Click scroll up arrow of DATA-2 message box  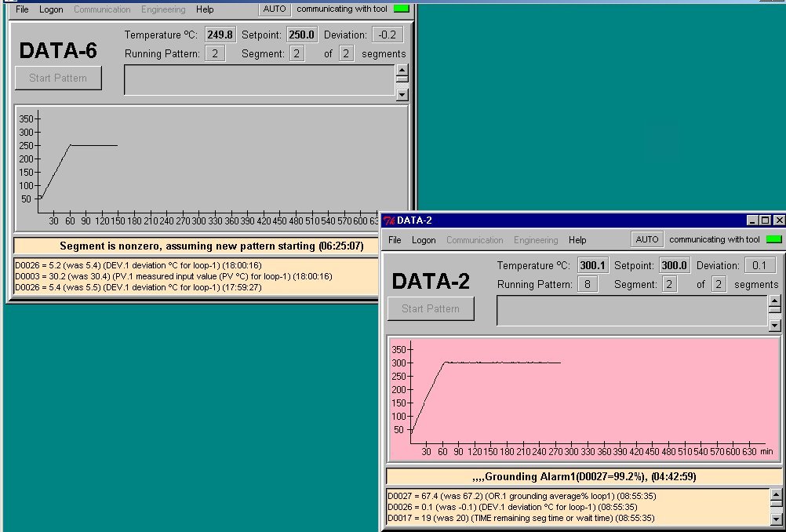pyautogui.click(x=774, y=301)
